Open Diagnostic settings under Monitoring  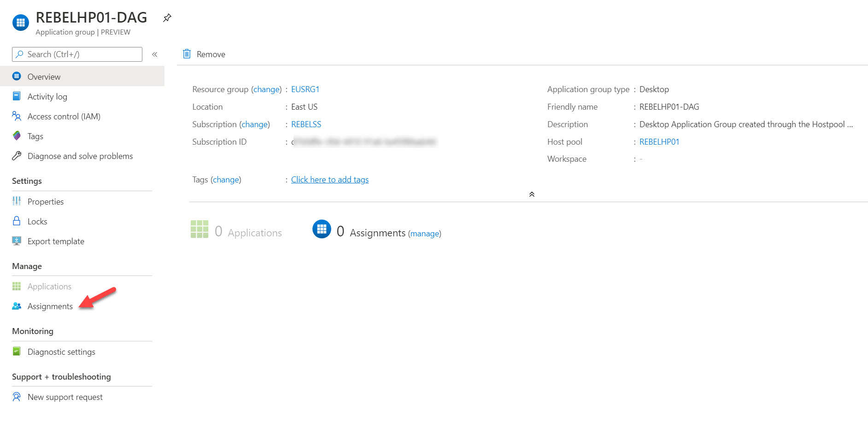61,352
